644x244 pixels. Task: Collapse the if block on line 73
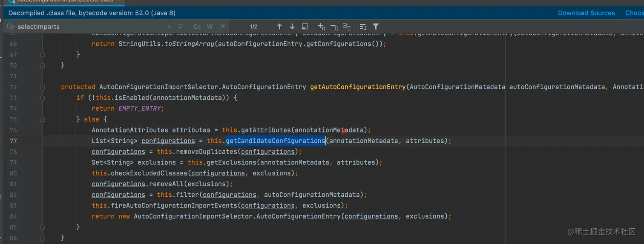point(43,98)
